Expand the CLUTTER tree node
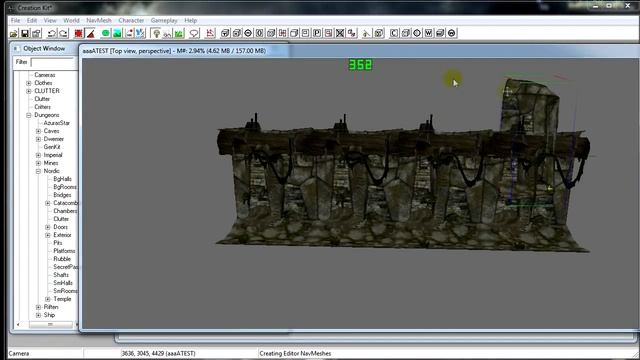 point(29,91)
